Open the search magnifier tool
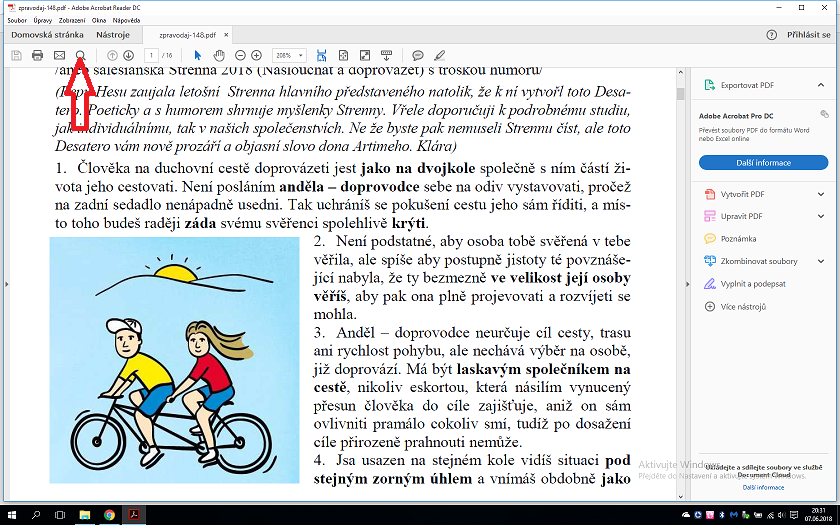 [x=81, y=55]
